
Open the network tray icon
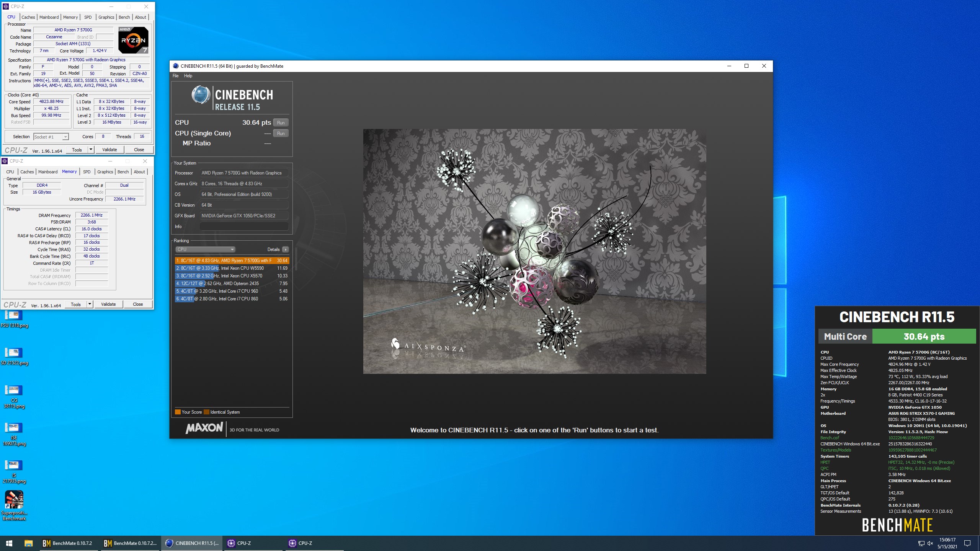point(921,543)
